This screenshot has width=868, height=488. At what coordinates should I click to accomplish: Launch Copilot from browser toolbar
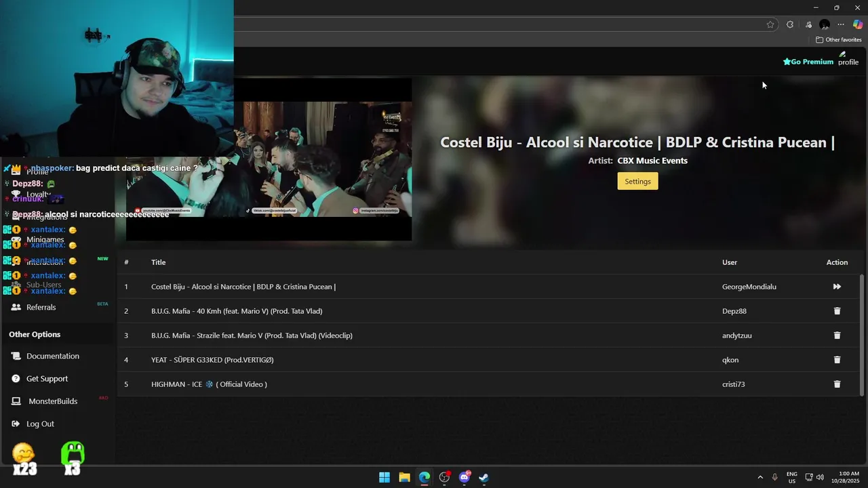click(858, 24)
